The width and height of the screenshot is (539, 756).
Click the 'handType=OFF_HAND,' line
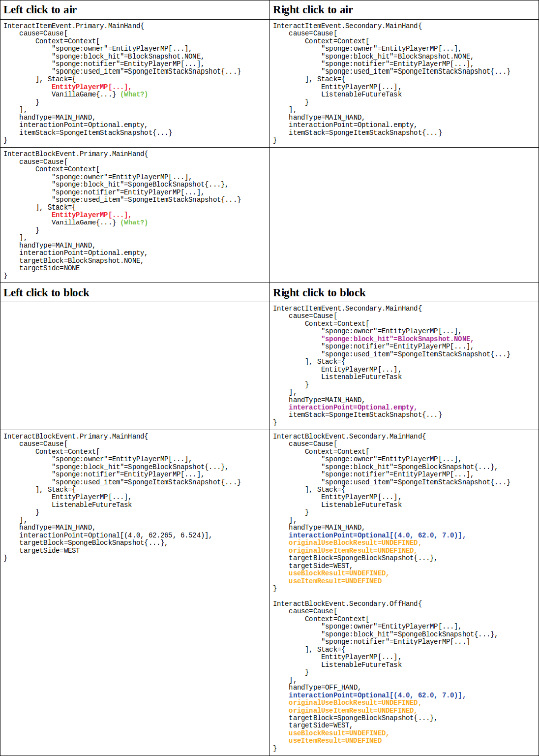tap(325, 687)
